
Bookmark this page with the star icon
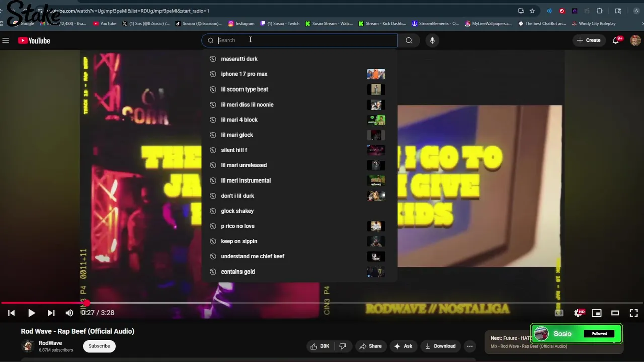[532, 11]
